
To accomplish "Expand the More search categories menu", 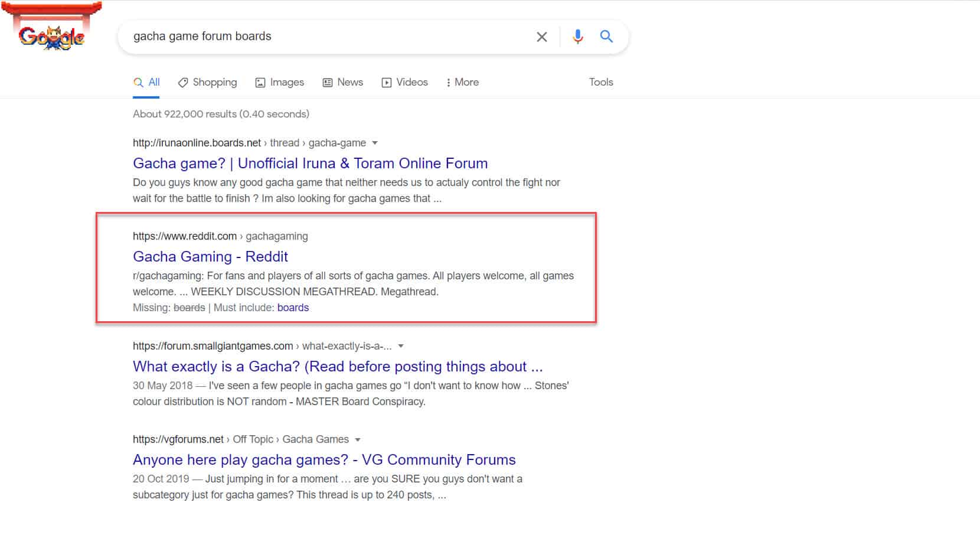I will point(462,83).
